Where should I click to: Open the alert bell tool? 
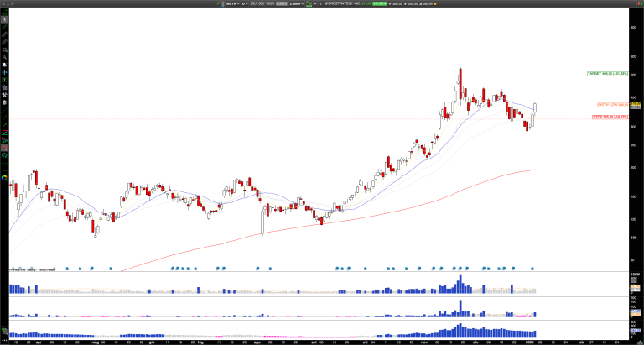tap(4, 65)
